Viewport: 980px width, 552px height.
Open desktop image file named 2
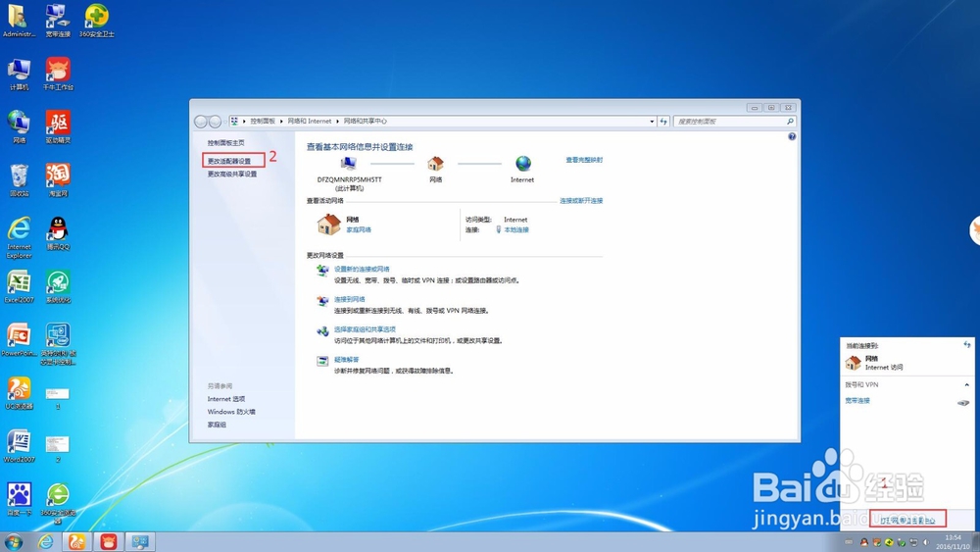(58, 448)
